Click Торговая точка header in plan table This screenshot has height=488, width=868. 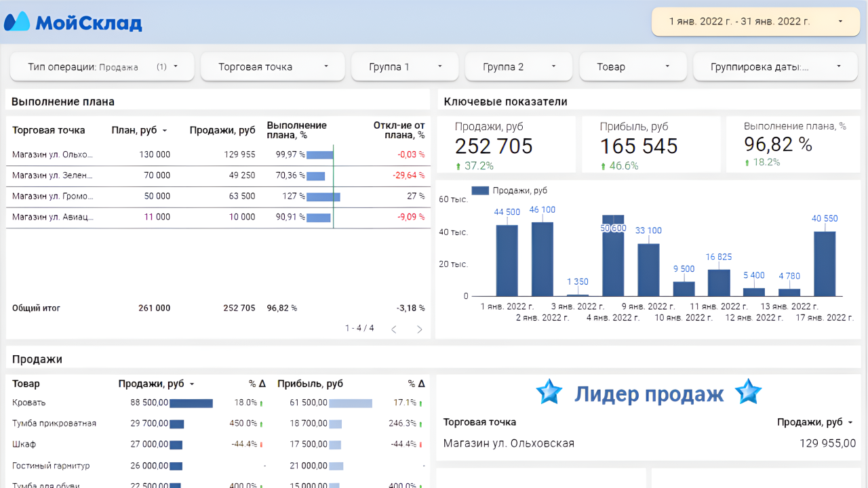49,130
